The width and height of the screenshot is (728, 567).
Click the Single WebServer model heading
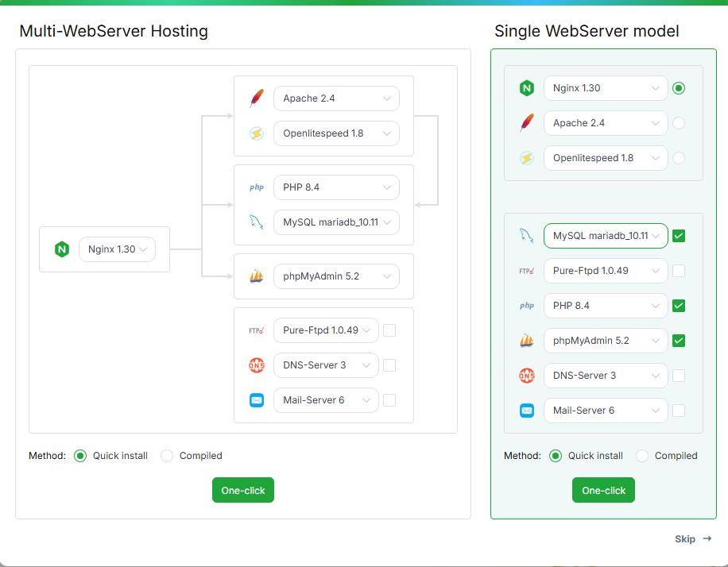(x=587, y=31)
